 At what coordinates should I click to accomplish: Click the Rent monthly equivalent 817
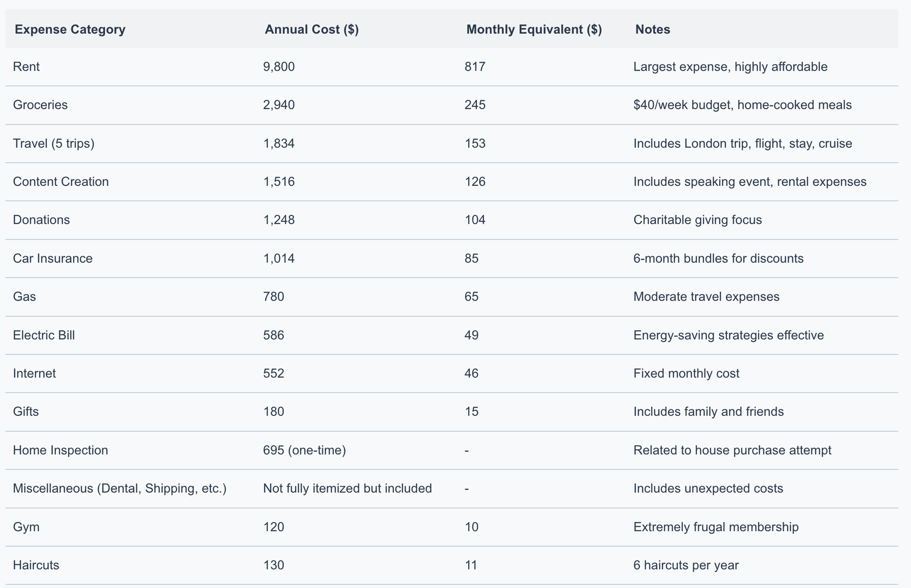(x=475, y=67)
